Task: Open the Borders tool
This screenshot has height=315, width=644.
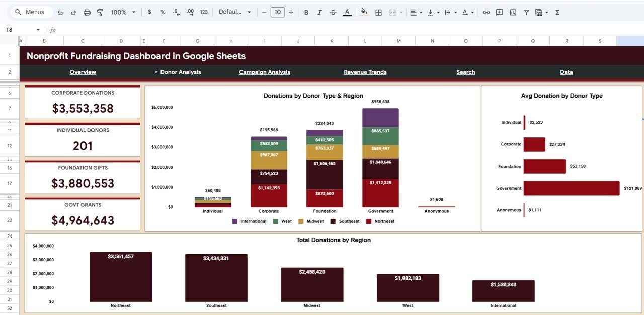Action: pyautogui.click(x=378, y=12)
